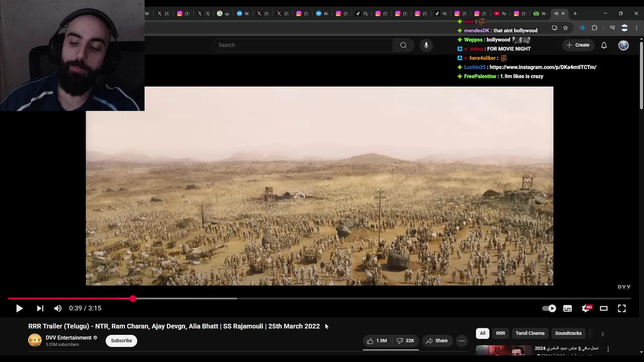Open video settings gear with HD badge

(x=586, y=308)
